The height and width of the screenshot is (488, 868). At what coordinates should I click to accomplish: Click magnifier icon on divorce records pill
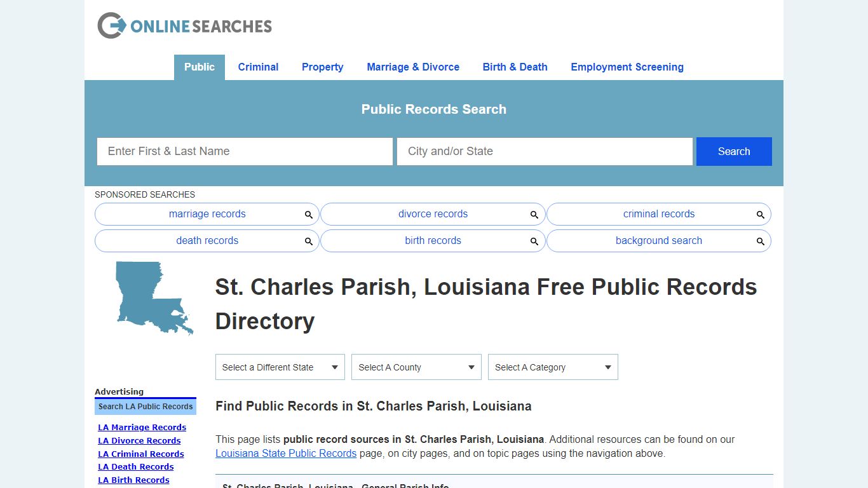tap(534, 215)
